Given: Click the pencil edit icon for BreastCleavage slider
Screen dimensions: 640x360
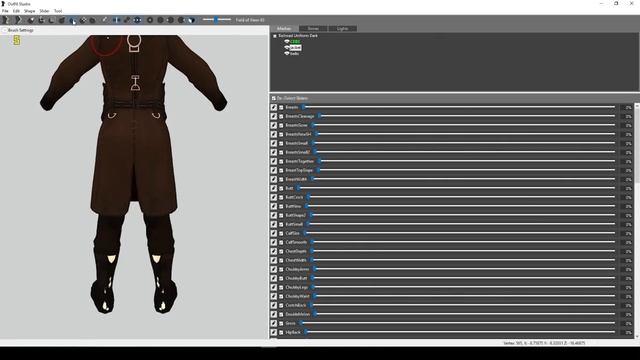Looking at the screenshot, I should 274,116.
